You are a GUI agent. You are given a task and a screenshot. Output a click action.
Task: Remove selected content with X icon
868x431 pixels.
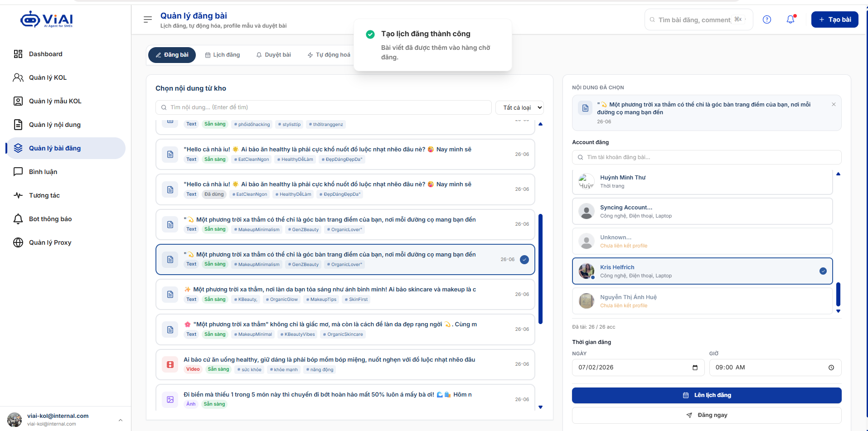click(x=834, y=104)
